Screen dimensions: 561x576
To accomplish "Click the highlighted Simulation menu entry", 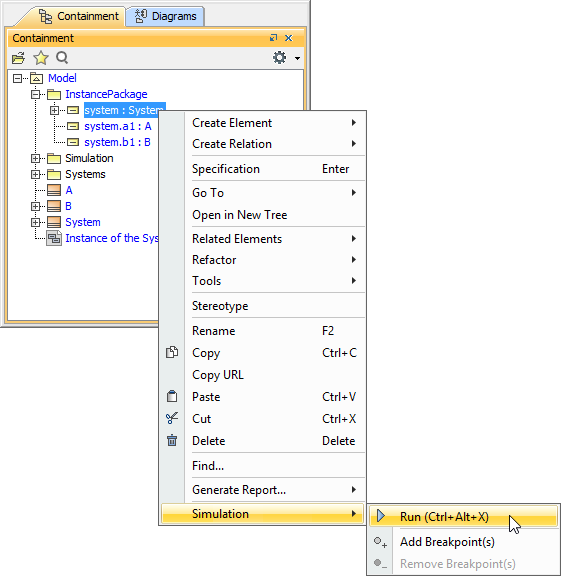I will tap(262, 513).
